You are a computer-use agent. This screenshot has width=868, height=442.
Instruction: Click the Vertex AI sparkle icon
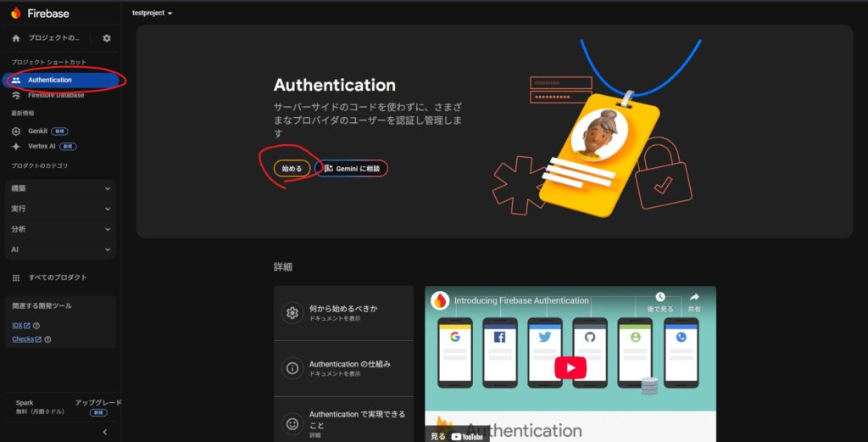(x=16, y=146)
